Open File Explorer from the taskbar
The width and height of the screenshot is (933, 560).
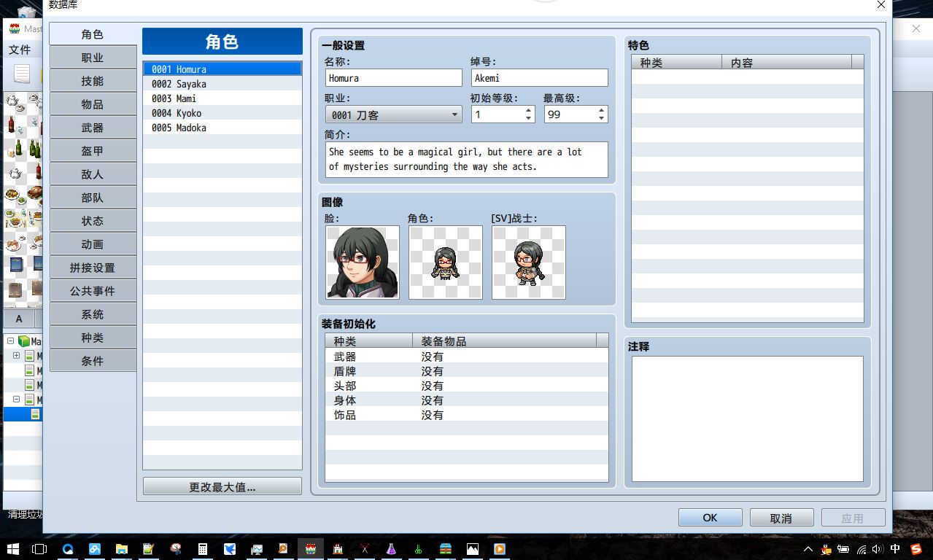click(121, 548)
